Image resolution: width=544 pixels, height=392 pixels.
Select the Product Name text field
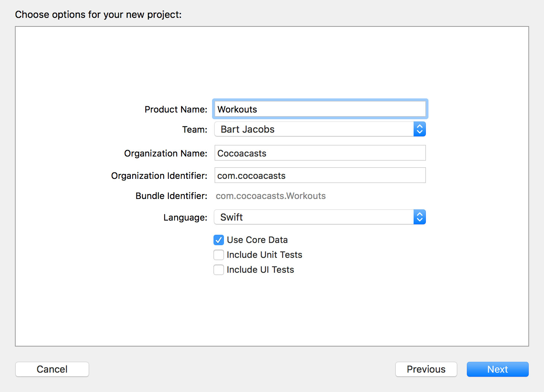click(x=320, y=109)
